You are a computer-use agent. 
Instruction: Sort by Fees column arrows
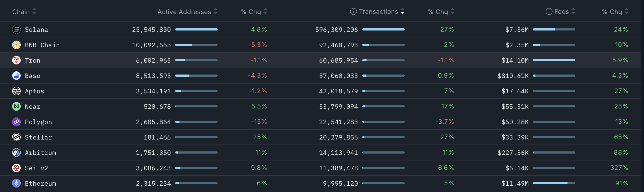573,11
